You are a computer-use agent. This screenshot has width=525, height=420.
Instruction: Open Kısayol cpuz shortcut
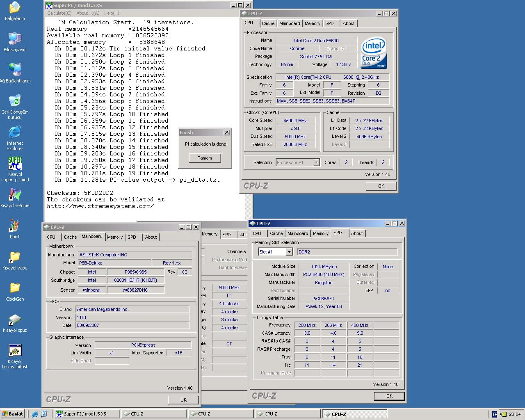coord(15,323)
